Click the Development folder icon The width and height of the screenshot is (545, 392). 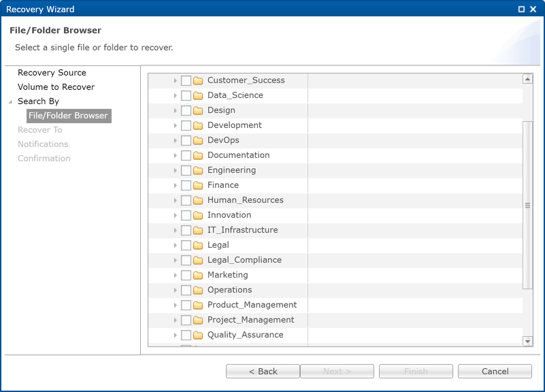[198, 125]
